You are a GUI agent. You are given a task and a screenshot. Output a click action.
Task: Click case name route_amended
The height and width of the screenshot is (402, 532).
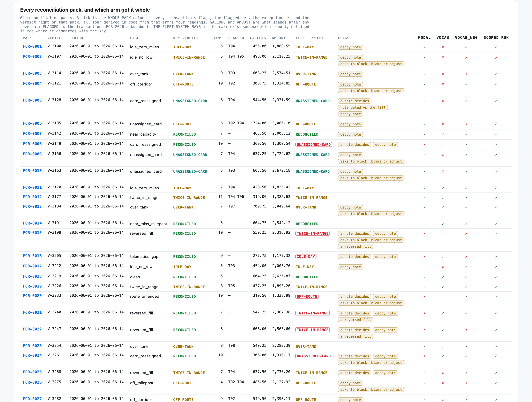[x=145, y=296]
